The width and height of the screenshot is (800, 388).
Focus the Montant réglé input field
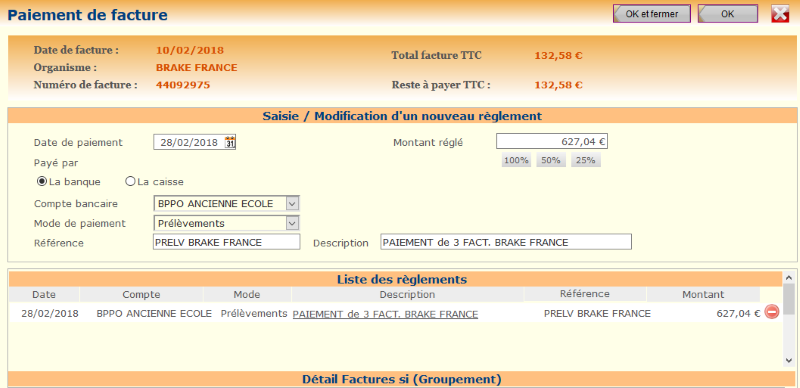pyautogui.click(x=552, y=141)
